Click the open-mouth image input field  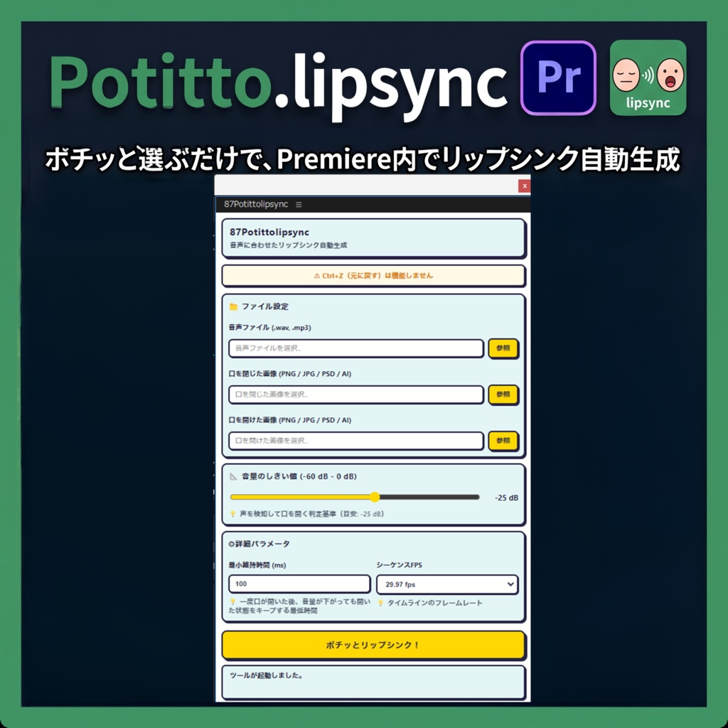[x=356, y=441]
